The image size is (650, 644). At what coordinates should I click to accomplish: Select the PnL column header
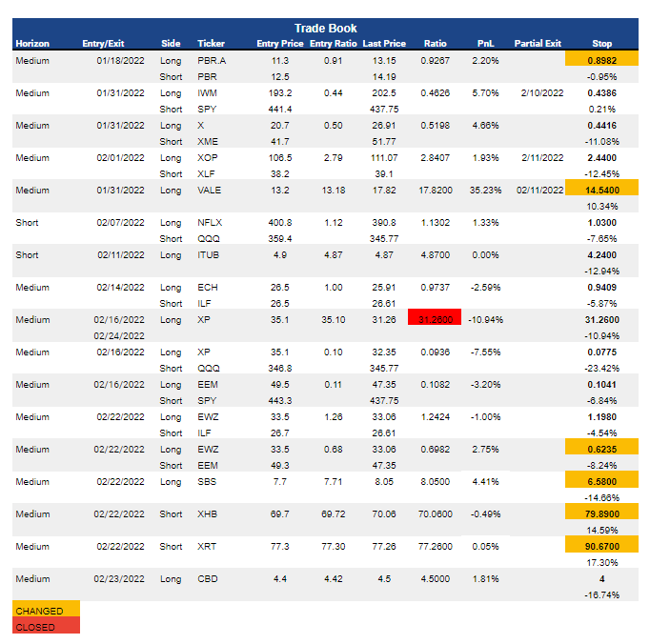point(485,44)
